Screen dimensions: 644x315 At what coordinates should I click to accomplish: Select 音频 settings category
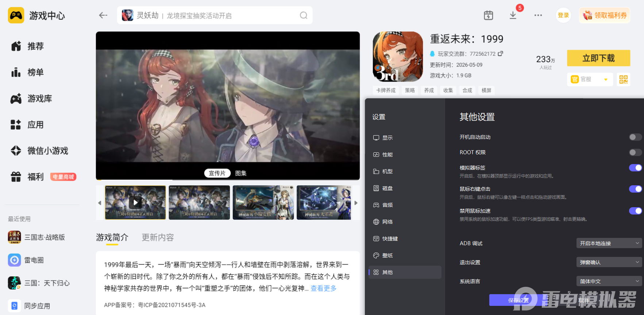pos(405,205)
